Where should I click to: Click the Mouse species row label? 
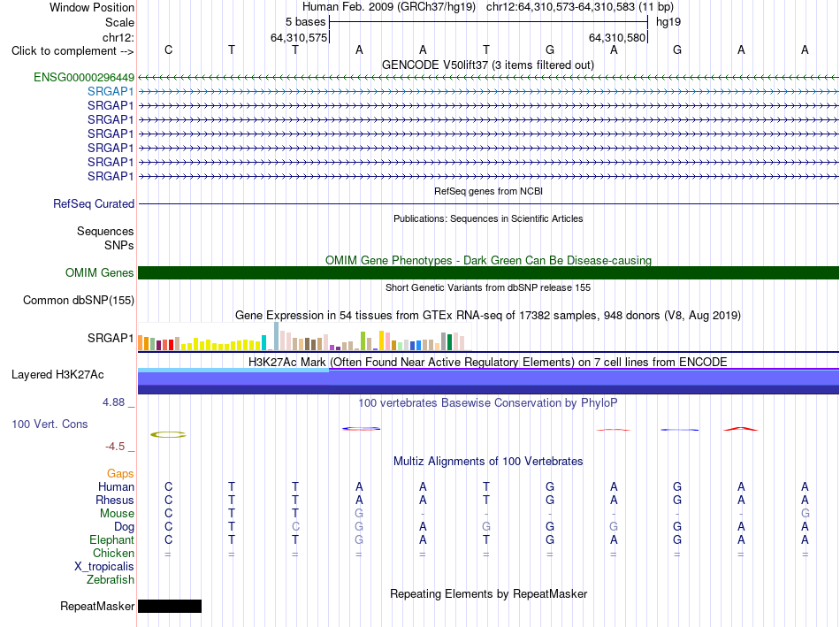[117, 514]
